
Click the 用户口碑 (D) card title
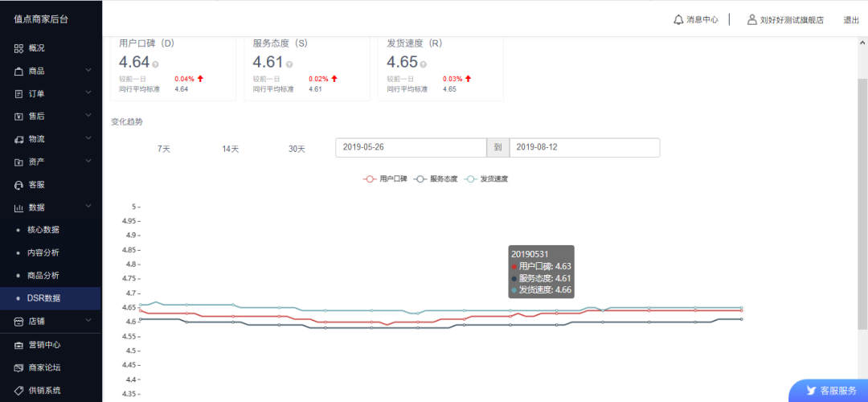[147, 43]
